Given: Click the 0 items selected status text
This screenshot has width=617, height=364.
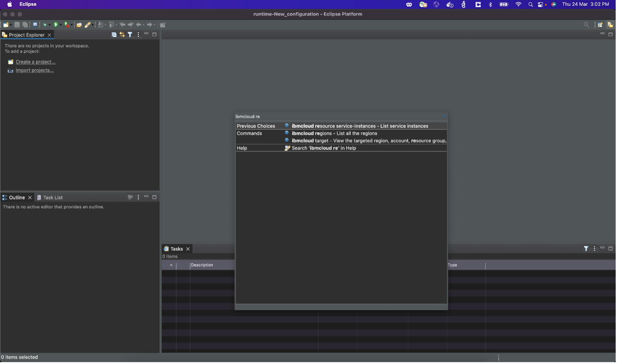Looking at the screenshot, I should click(x=20, y=357).
